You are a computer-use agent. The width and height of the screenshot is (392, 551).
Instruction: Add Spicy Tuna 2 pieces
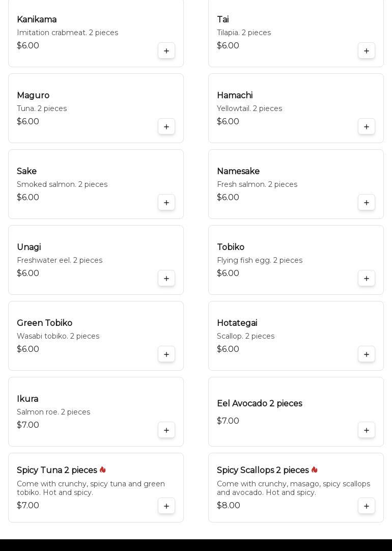(x=166, y=506)
